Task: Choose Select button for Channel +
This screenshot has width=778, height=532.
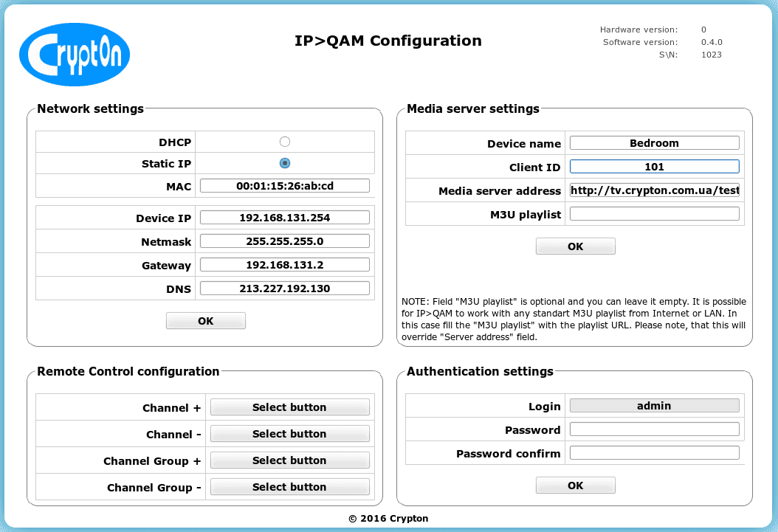Action: coord(289,407)
